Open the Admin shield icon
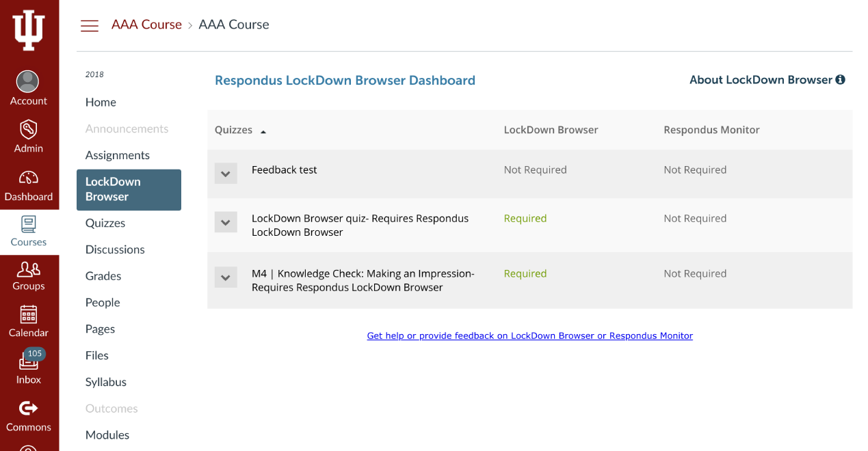Image resolution: width=868 pixels, height=451 pixels. [x=28, y=129]
